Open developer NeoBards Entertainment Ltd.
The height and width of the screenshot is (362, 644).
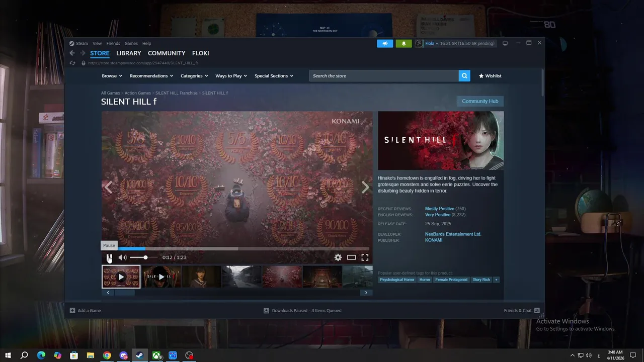pos(453,234)
